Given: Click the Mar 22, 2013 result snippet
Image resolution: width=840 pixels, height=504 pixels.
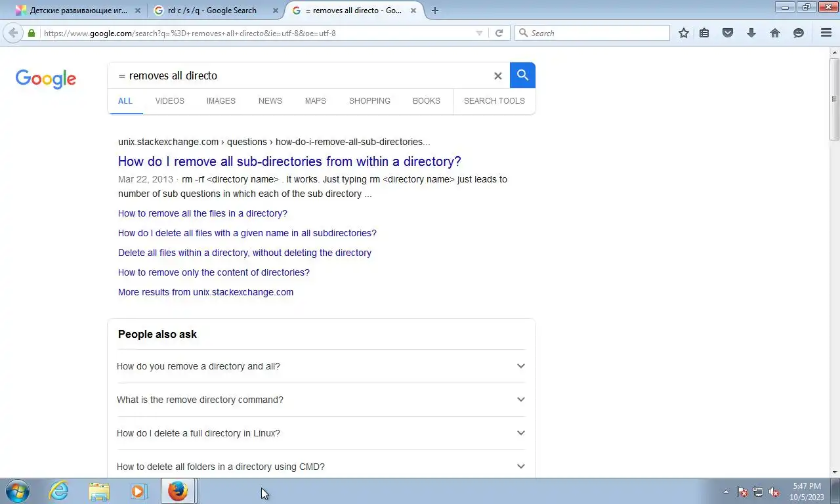Looking at the screenshot, I should coord(312,186).
